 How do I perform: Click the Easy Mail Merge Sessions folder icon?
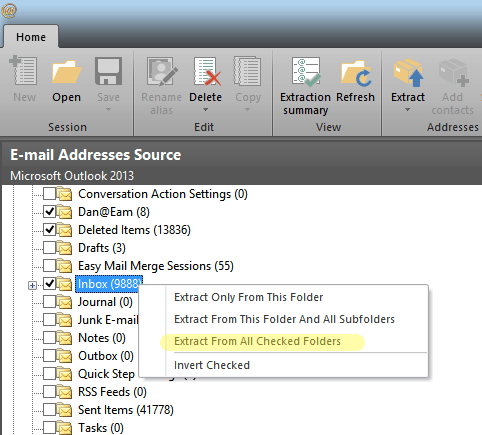pyautogui.click(x=64, y=266)
